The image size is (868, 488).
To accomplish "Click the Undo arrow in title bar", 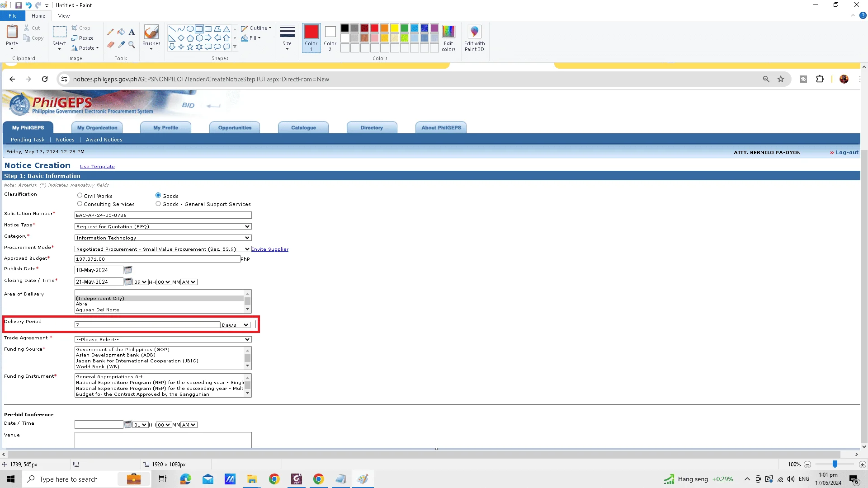I will tap(28, 5).
